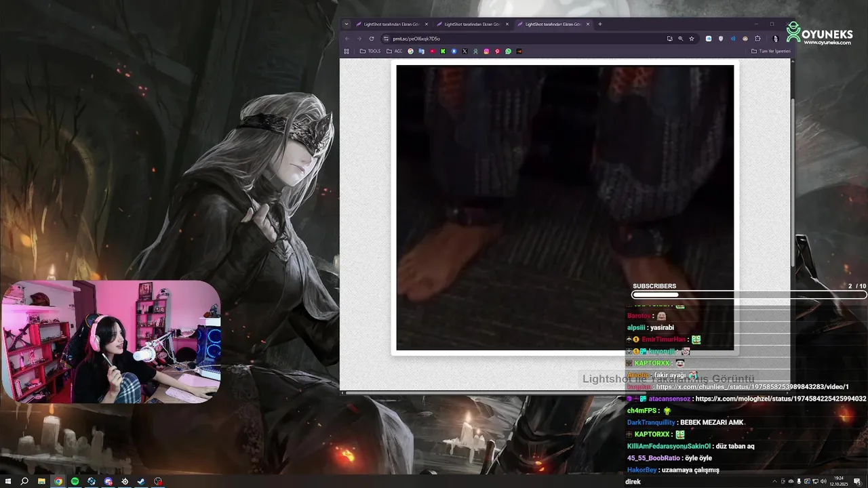
Task: Open a new browser tab
Action: (600, 24)
